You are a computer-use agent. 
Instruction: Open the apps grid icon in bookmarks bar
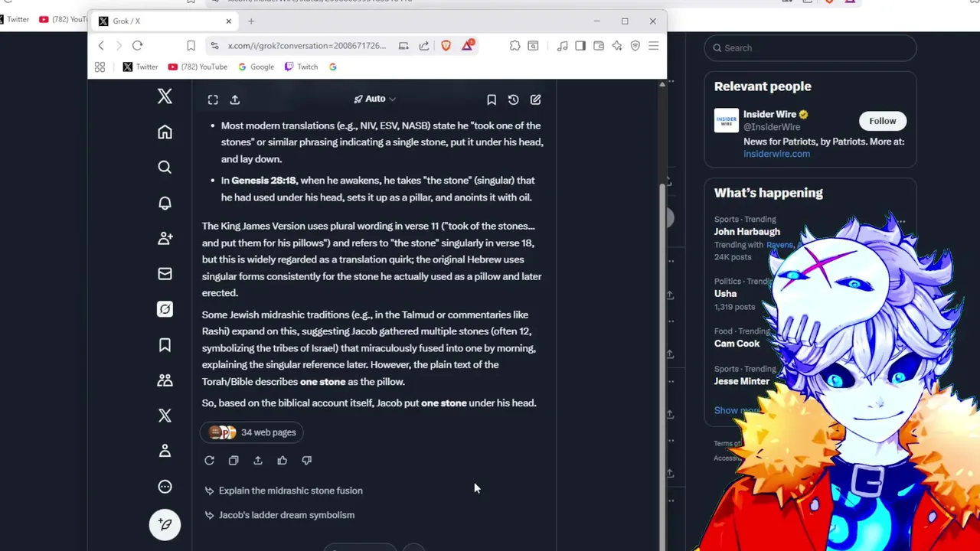[100, 67]
